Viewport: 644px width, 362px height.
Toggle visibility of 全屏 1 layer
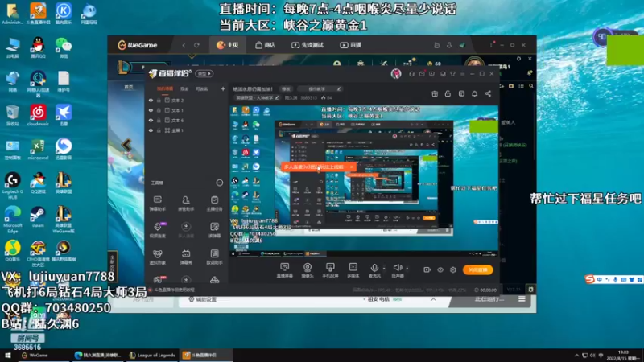coord(151,130)
